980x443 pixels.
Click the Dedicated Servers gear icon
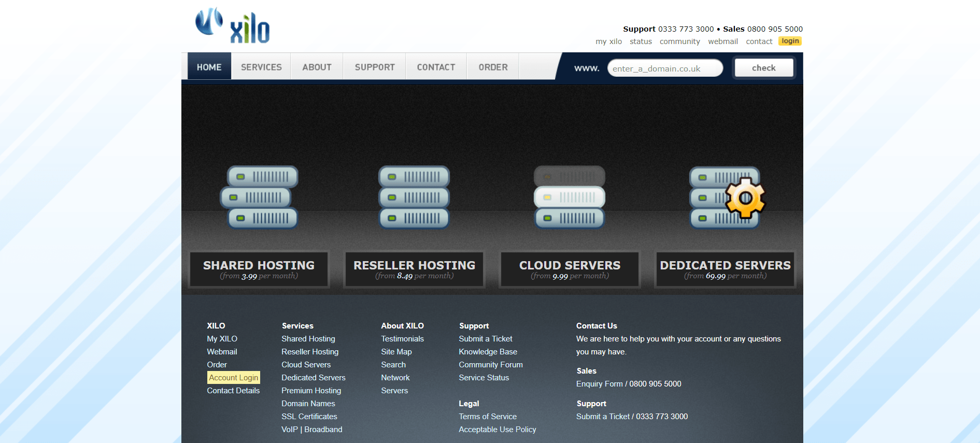pyautogui.click(x=745, y=197)
